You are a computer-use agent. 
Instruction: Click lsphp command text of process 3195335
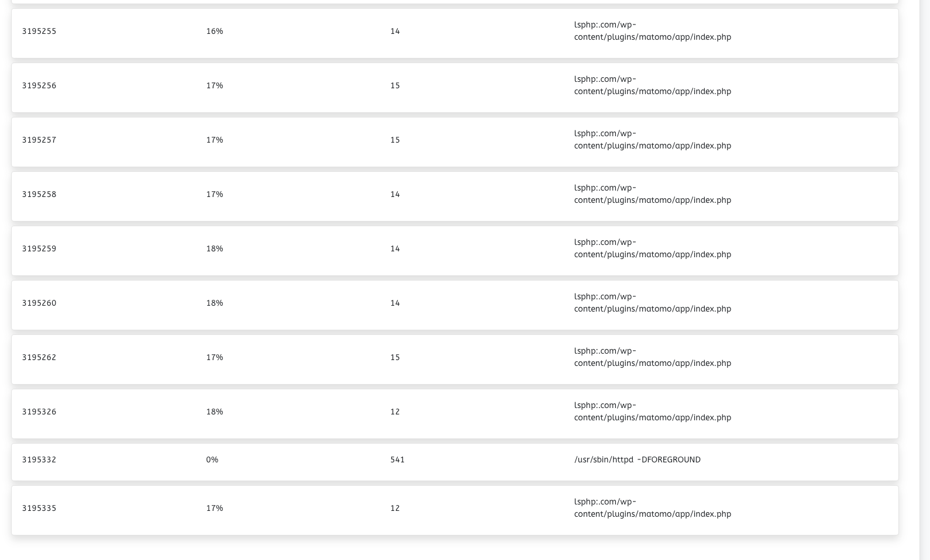(x=652, y=508)
